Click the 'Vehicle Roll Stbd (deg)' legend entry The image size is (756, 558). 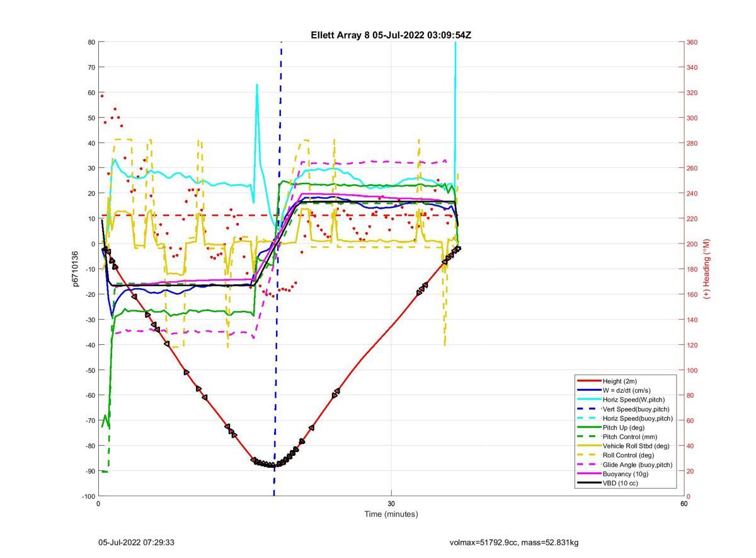click(636, 446)
